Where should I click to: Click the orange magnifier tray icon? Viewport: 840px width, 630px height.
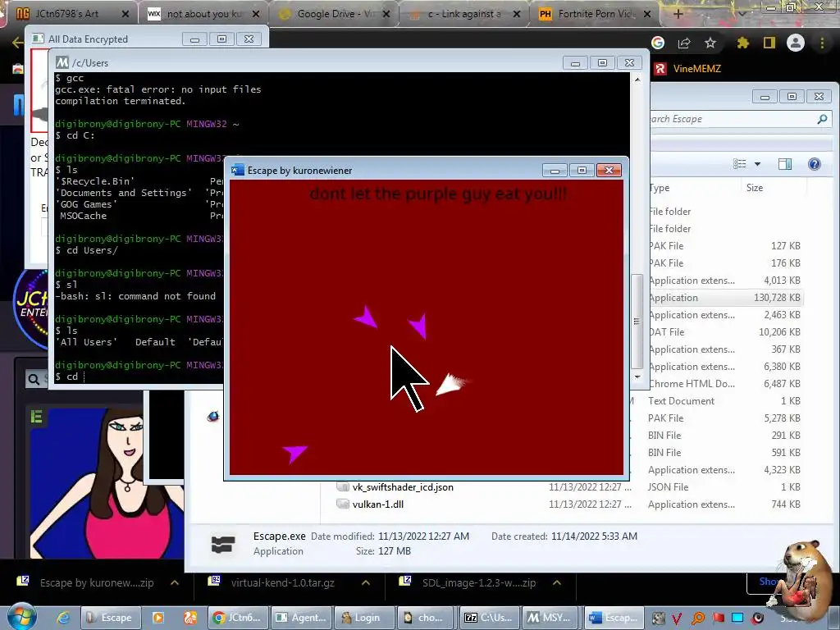[x=698, y=619]
